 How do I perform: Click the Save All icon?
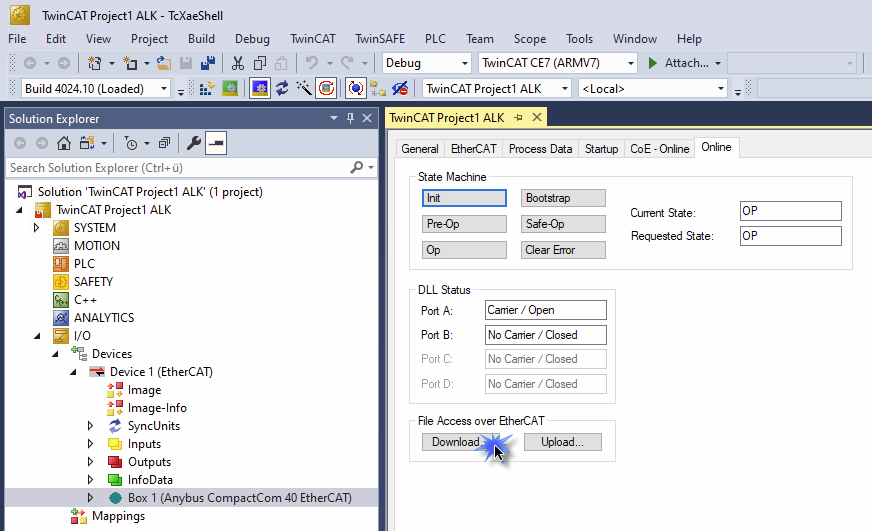point(208,63)
